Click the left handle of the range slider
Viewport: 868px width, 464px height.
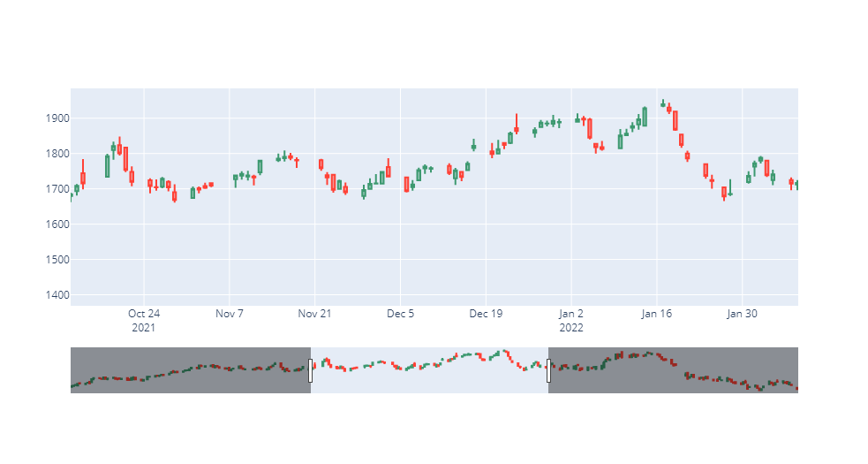click(311, 370)
